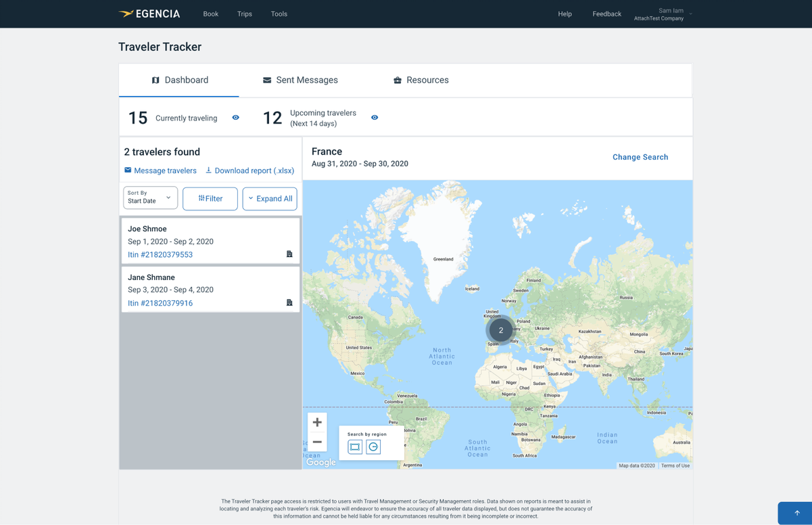The image size is (812, 525).
Task: Open the Trips menu in navigation
Action: click(245, 14)
